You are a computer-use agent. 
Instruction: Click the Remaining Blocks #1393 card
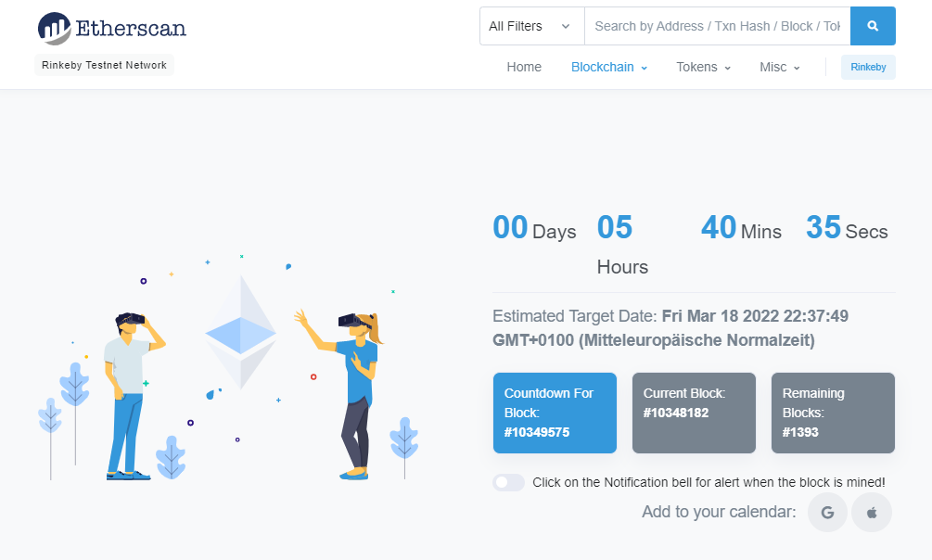coord(833,414)
